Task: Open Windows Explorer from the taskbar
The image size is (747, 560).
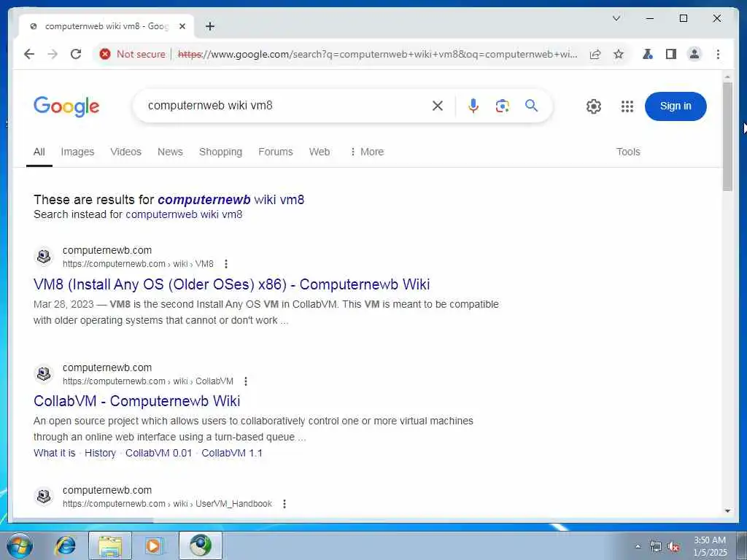Action: pos(110,545)
